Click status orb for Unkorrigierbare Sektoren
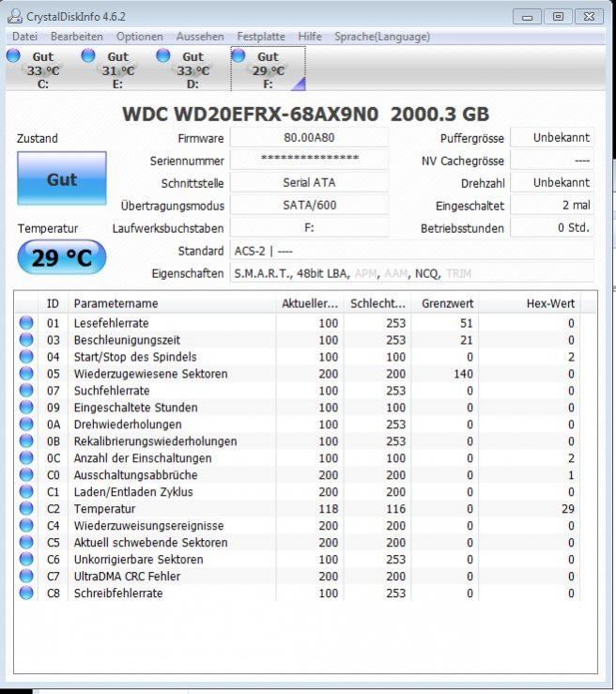This screenshot has width=616, height=694. [26, 559]
